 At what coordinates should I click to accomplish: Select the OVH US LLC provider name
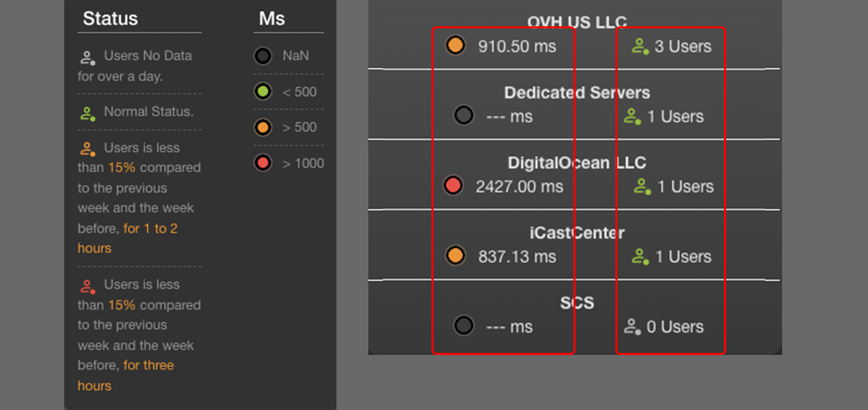577,22
